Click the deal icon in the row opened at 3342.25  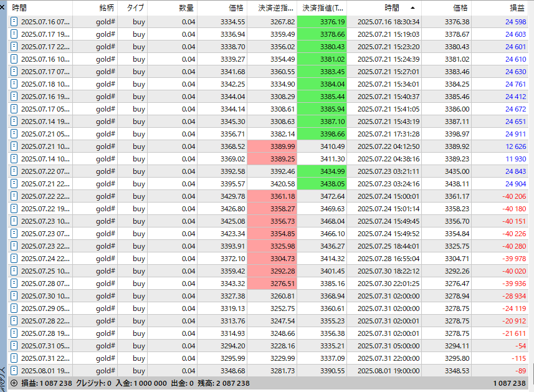tap(14, 84)
